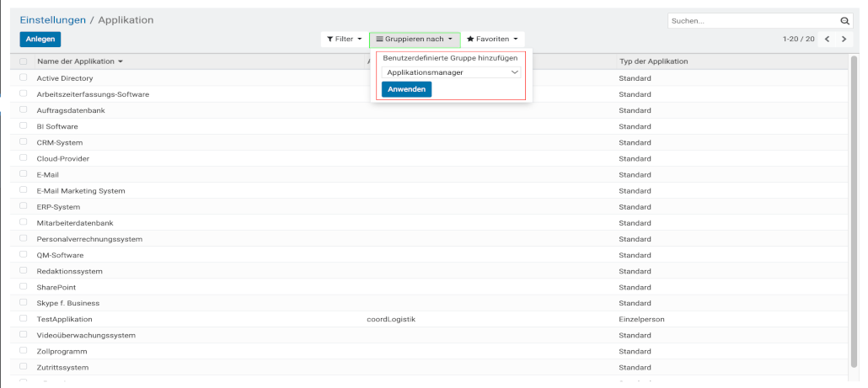Open the Filter funnel menu

click(x=344, y=40)
